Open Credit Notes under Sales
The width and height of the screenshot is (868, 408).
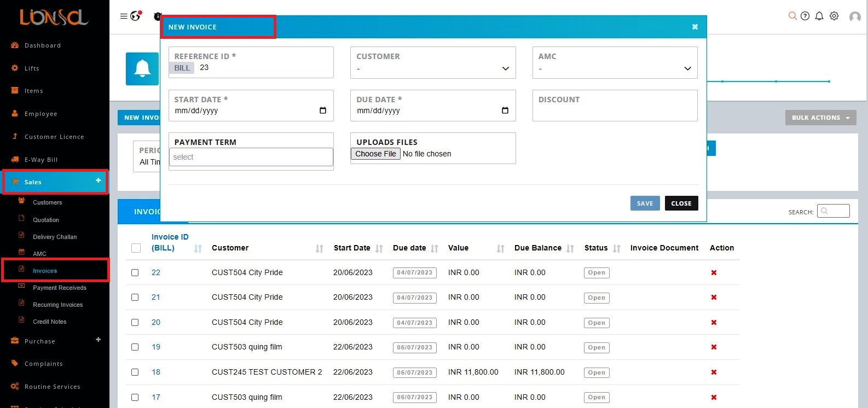point(49,322)
